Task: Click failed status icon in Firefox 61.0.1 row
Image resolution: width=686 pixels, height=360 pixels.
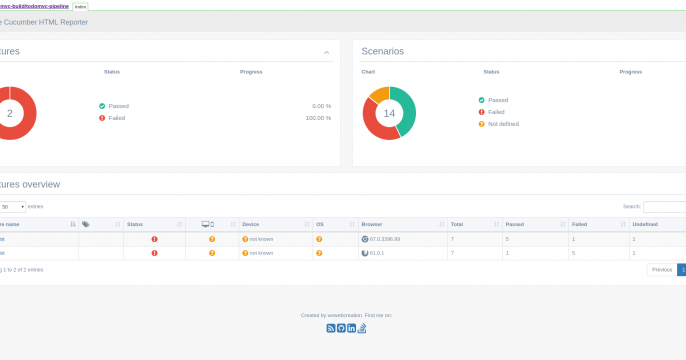Action: click(x=154, y=253)
